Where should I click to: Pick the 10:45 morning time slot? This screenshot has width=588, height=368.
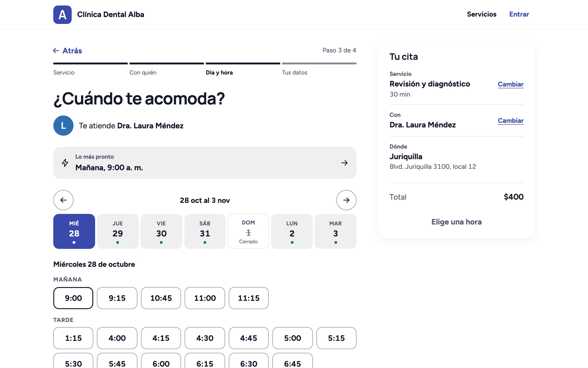pyautogui.click(x=161, y=298)
